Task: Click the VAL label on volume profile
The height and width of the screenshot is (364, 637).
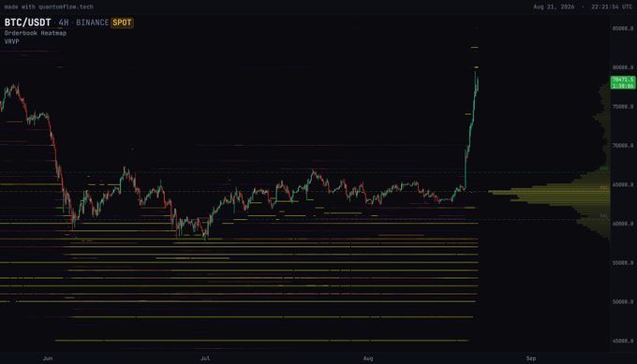Action: coord(604,216)
